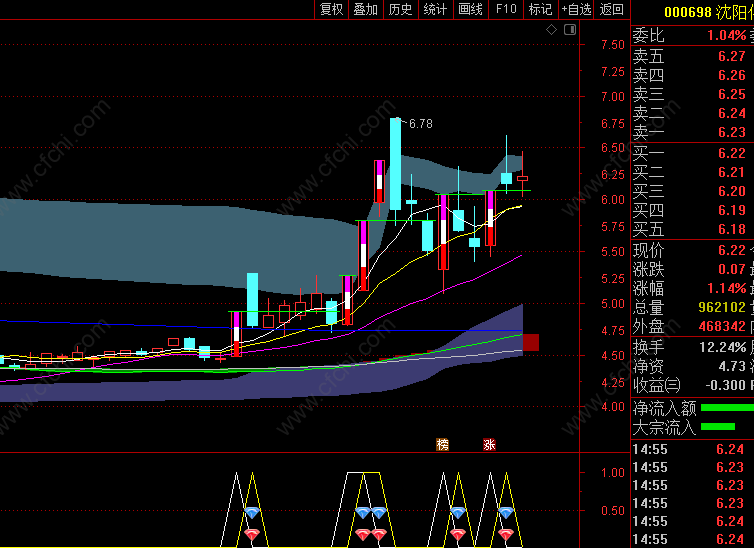754x548 pixels.
Task: Click the 返回 back button
Action: 612,9
